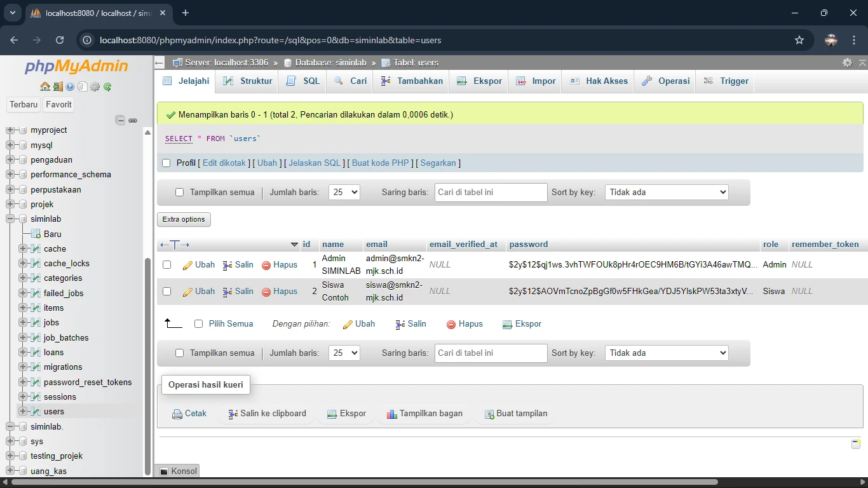Click the Jelaskan SQL link
This screenshot has width=868, height=488.
(315, 163)
